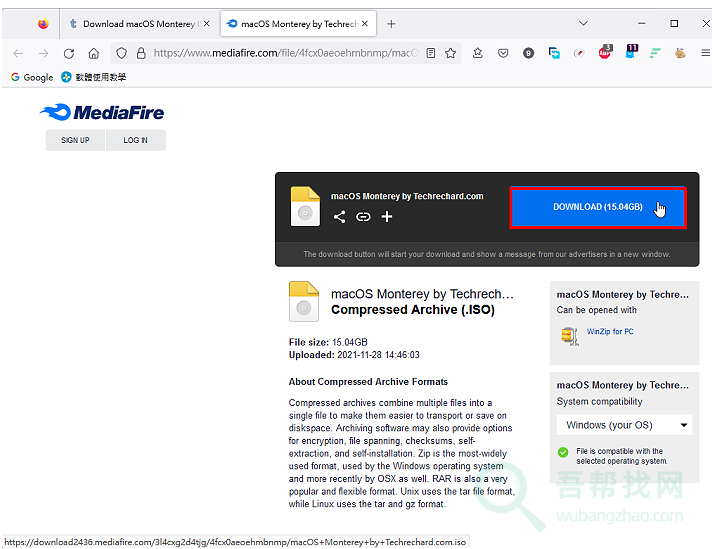The image size is (712, 549).
Task: Click the 'Compressed Archive (.ISO)' heading
Action: [413, 310]
